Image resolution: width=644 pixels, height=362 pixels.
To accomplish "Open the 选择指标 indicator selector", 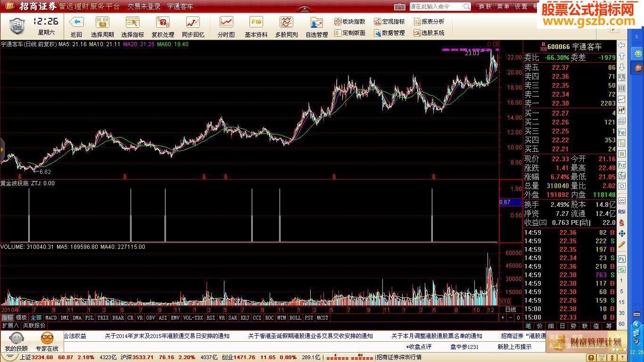I will (132, 26).
